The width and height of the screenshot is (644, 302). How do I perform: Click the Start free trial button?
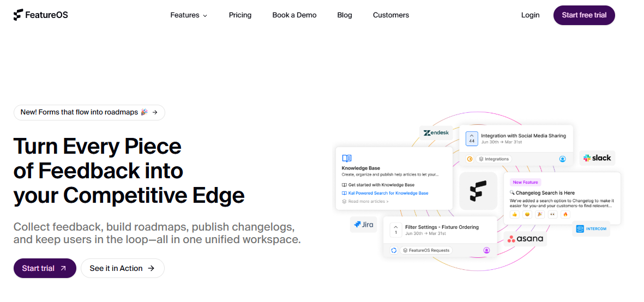(584, 15)
